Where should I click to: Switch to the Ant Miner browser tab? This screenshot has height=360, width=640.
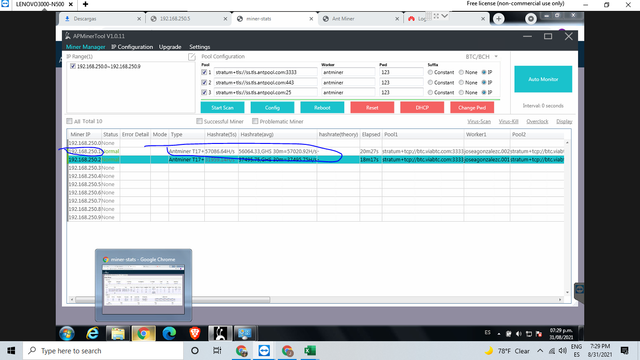point(359,19)
